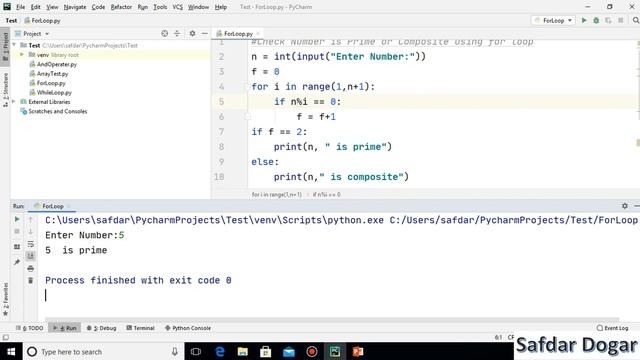Click Windows search box
640x360 pixels.
click(104, 351)
